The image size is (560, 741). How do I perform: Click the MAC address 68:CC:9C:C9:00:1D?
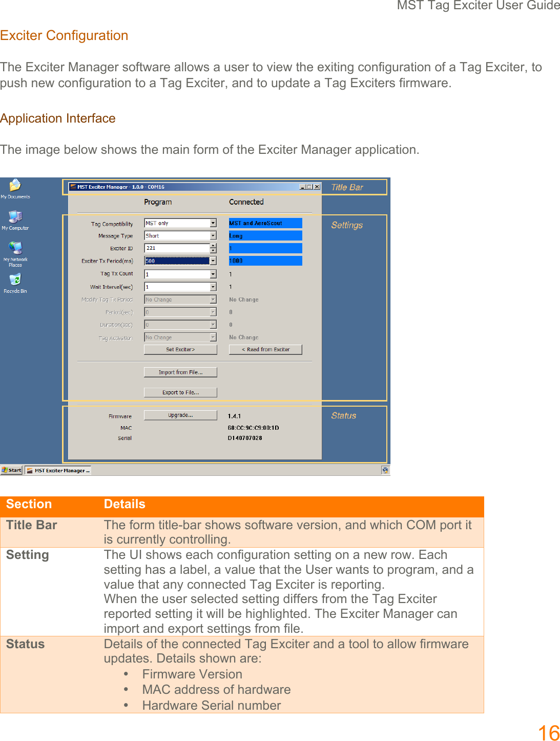(254, 428)
